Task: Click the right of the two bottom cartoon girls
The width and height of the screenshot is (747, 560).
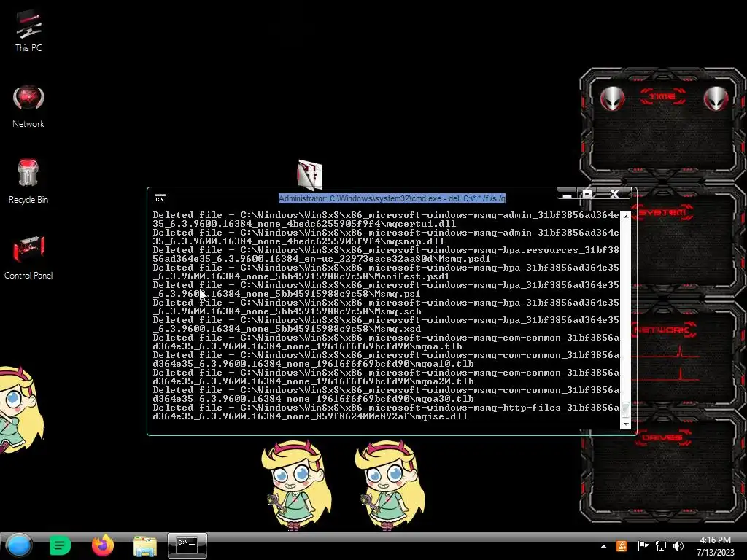Action: 390,485
